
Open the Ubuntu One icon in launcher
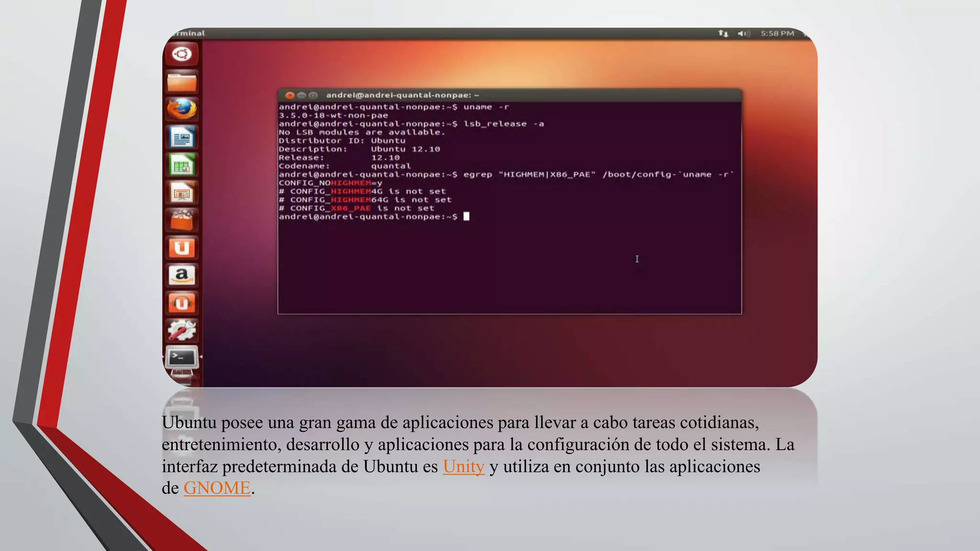coord(182,248)
